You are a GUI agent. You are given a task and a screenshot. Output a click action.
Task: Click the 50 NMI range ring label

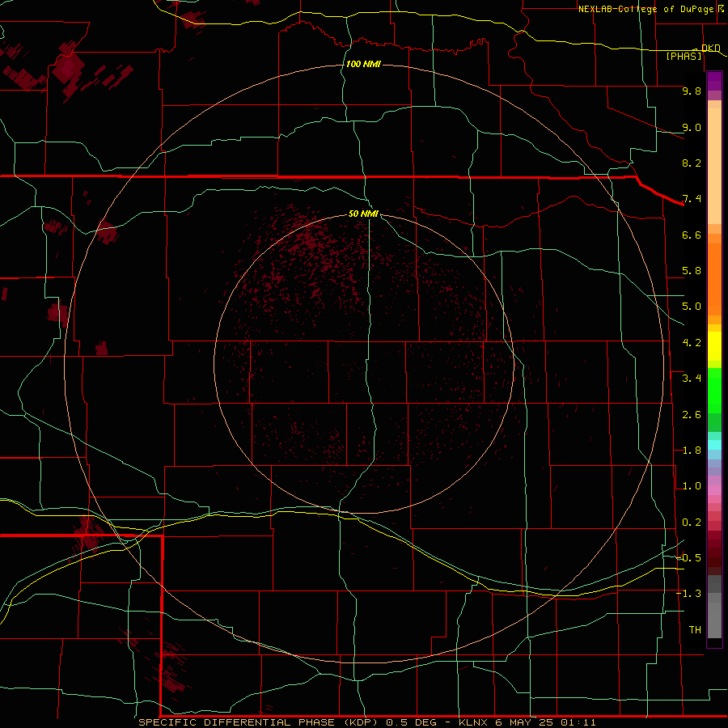pos(363,214)
